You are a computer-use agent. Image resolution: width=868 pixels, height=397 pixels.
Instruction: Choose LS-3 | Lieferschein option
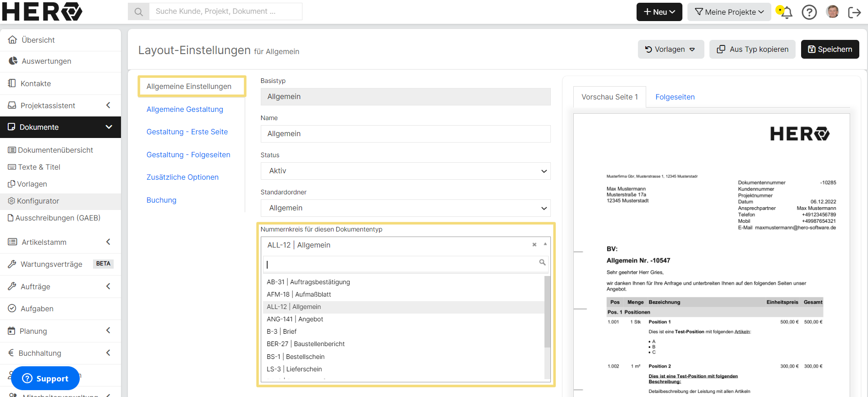(402, 369)
